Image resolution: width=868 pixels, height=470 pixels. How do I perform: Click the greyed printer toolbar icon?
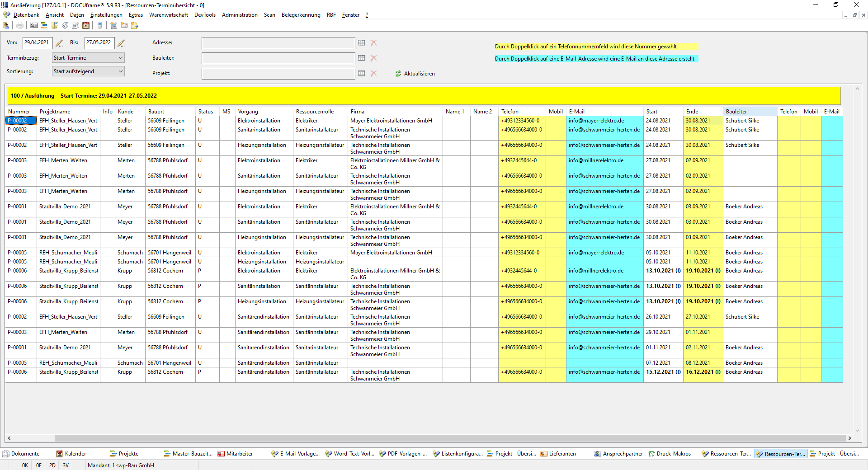pyautogui.click(x=19, y=25)
